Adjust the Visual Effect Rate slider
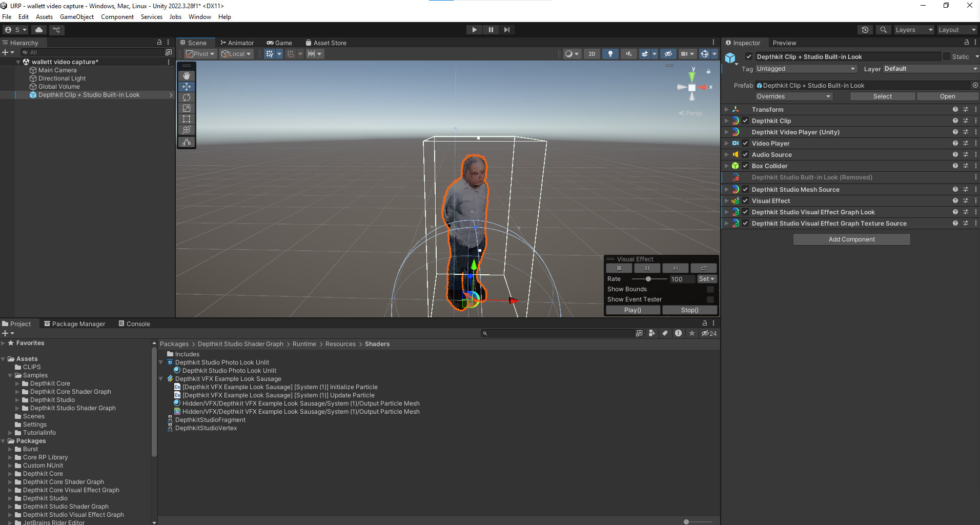This screenshot has width=980, height=525. pos(648,279)
